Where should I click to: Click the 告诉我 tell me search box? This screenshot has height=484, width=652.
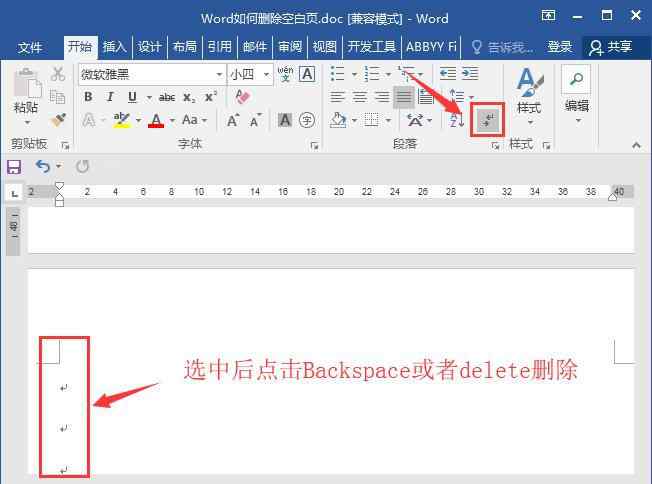pos(503,47)
